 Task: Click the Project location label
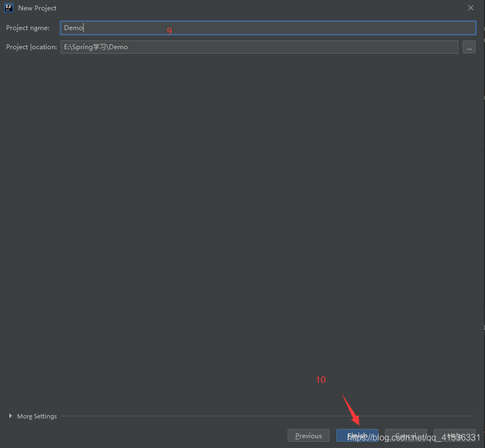(31, 47)
